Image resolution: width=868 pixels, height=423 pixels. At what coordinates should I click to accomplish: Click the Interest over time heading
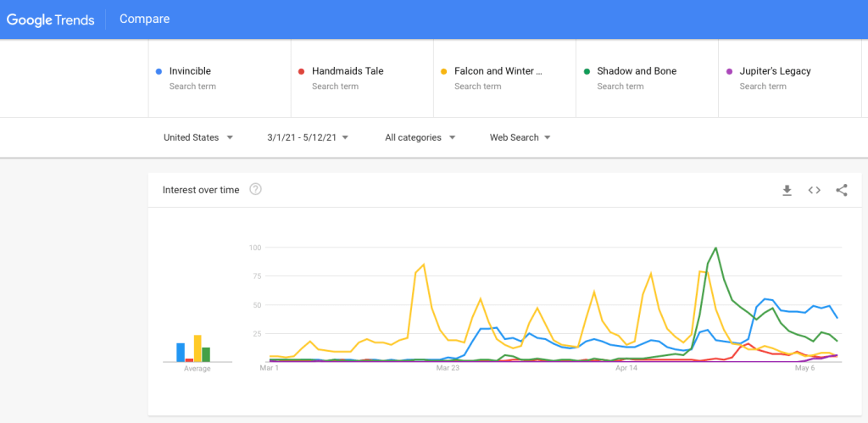201,190
